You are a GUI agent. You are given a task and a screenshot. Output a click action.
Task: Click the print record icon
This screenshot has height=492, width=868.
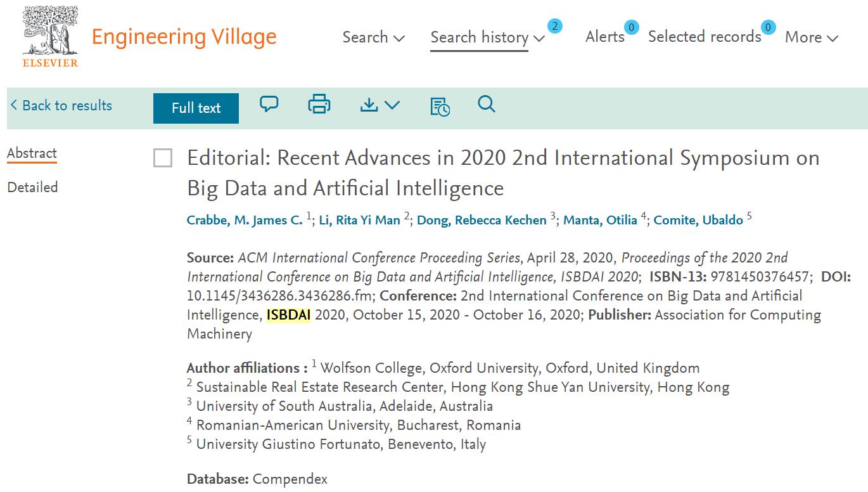pos(319,105)
